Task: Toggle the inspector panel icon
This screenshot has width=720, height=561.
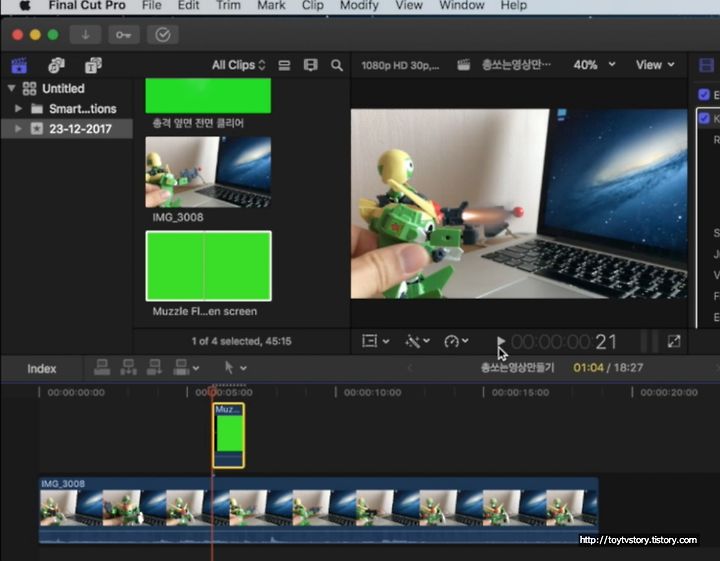Action: [706, 65]
